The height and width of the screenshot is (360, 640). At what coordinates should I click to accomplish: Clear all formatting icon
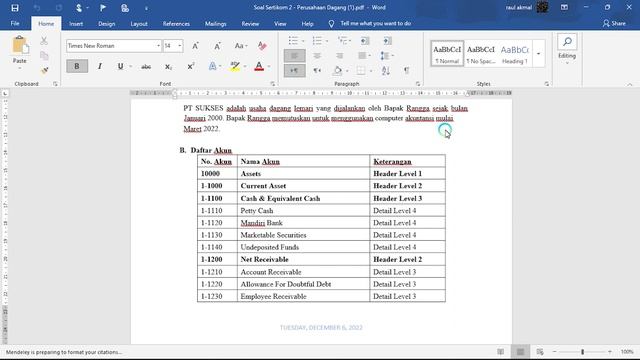click(262, 46)
